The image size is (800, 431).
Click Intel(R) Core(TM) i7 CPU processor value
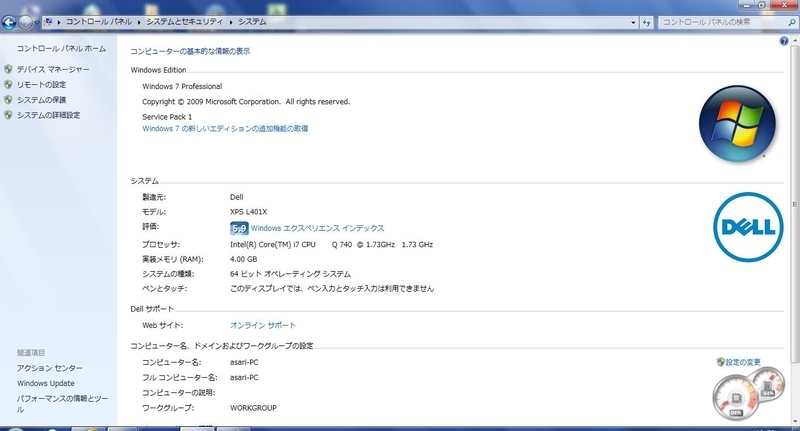pyautogui.click(x=332, y=244)
